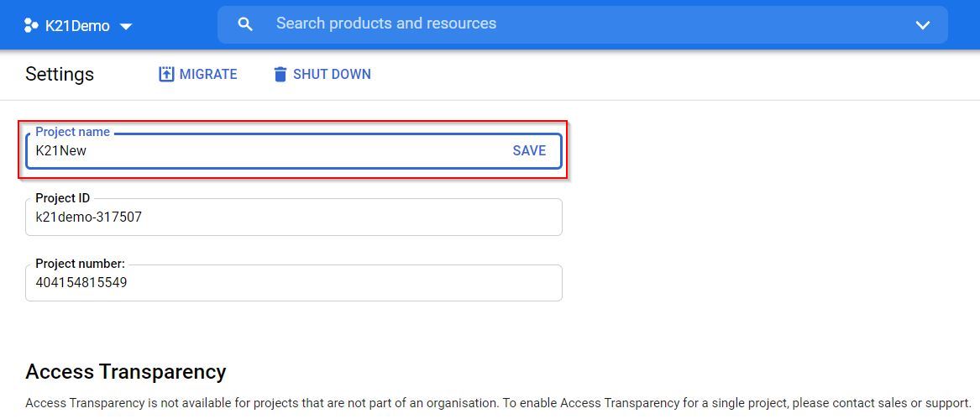Open the K21Demo project selector
This screenshot has width=980, height=419.
tap(77, 25)
